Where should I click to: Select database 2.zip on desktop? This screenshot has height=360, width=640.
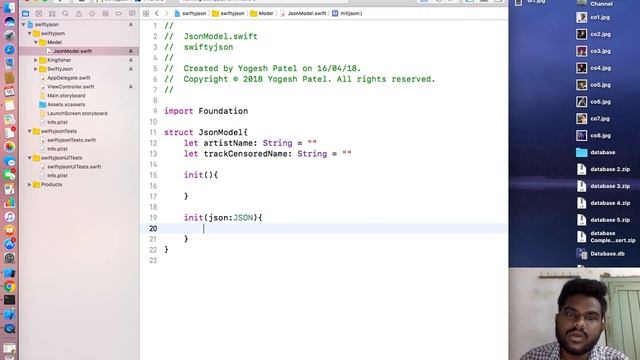pos(603,169)
